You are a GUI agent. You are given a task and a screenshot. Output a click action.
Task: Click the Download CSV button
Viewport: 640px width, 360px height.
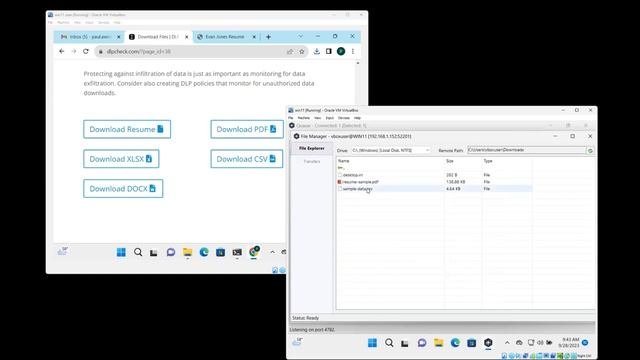[247, 159]
